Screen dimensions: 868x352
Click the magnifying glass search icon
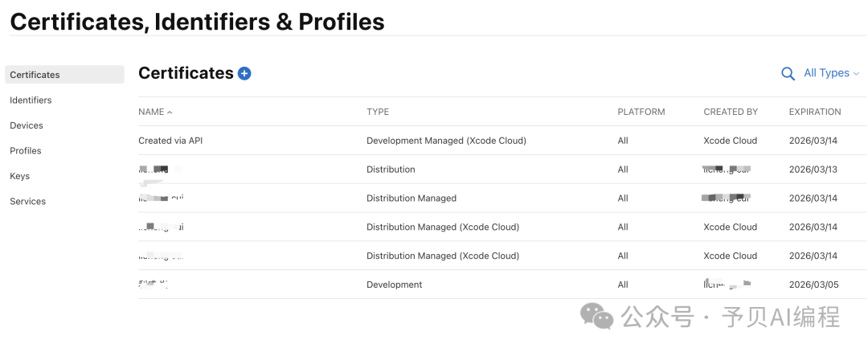click(x=788, y=73)
